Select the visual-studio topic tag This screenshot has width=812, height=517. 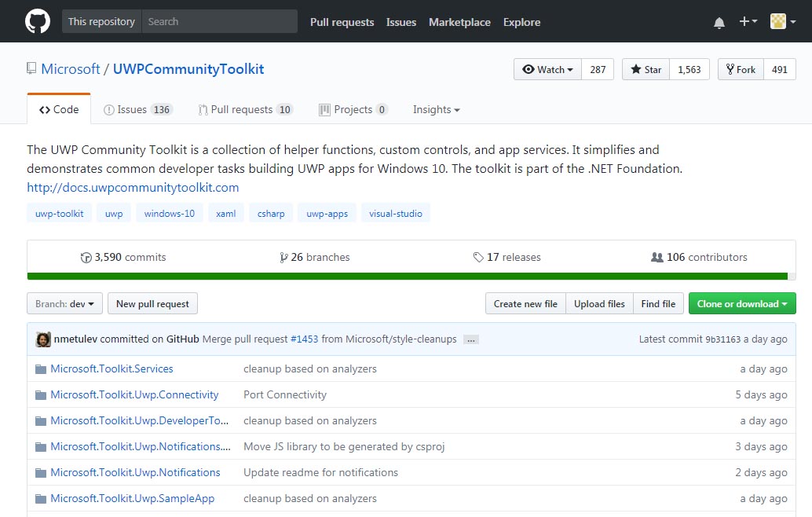click(396, 213)
